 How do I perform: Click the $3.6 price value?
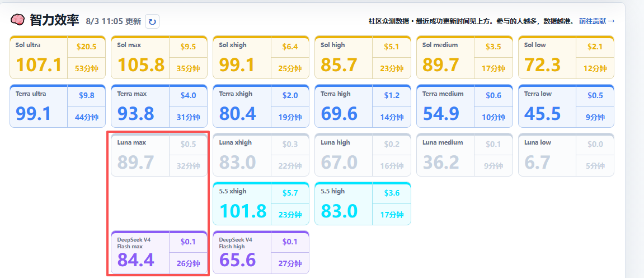[392, 193]
